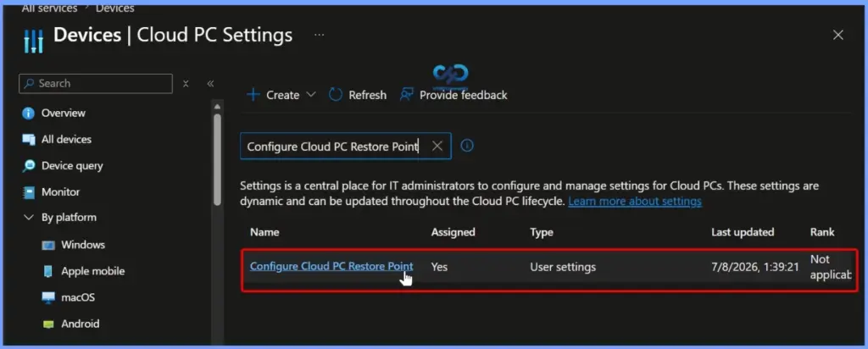The width and height of the screenshot is (868, 349).
Task: Click the Devices breadcrumb link
Action: pyautogui.click(x=115, y=8)
